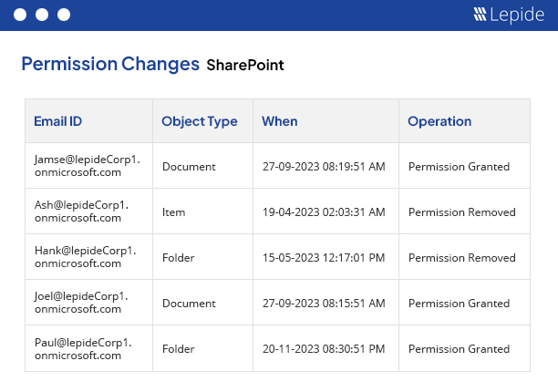Screen dimensions: 558x392
Task: Click timestamp 15-05-2023 12:17:01 PM
Action: [324, 258]
